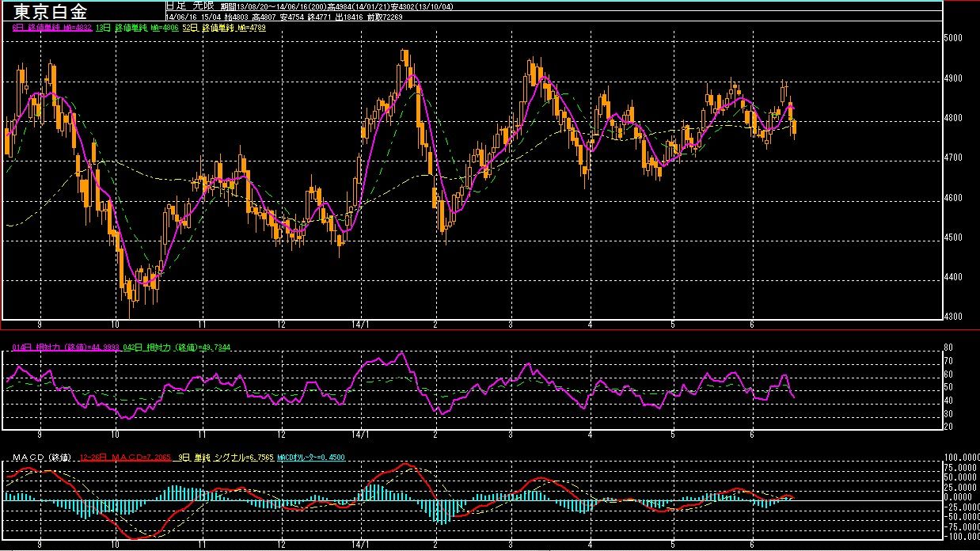Click the -25.0000 MACD axis label
The width and height of the screenshot is (980, 551).
(962, 507)
